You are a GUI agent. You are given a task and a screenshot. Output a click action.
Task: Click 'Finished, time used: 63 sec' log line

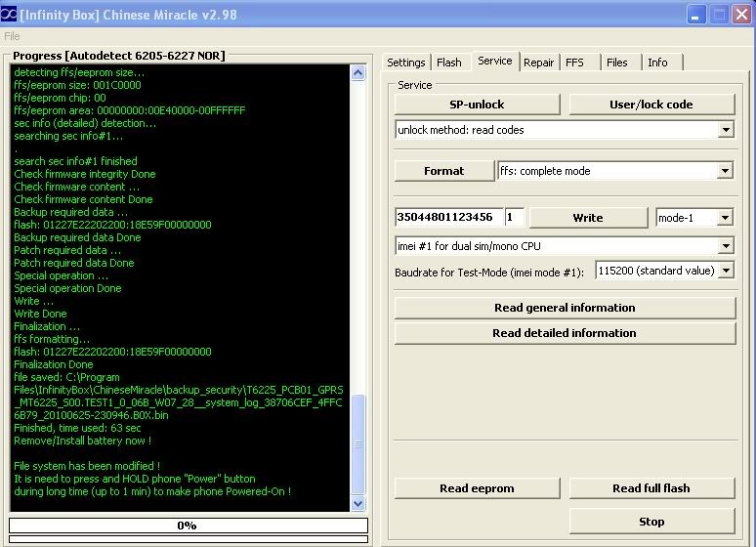click(x=77, y=428)
